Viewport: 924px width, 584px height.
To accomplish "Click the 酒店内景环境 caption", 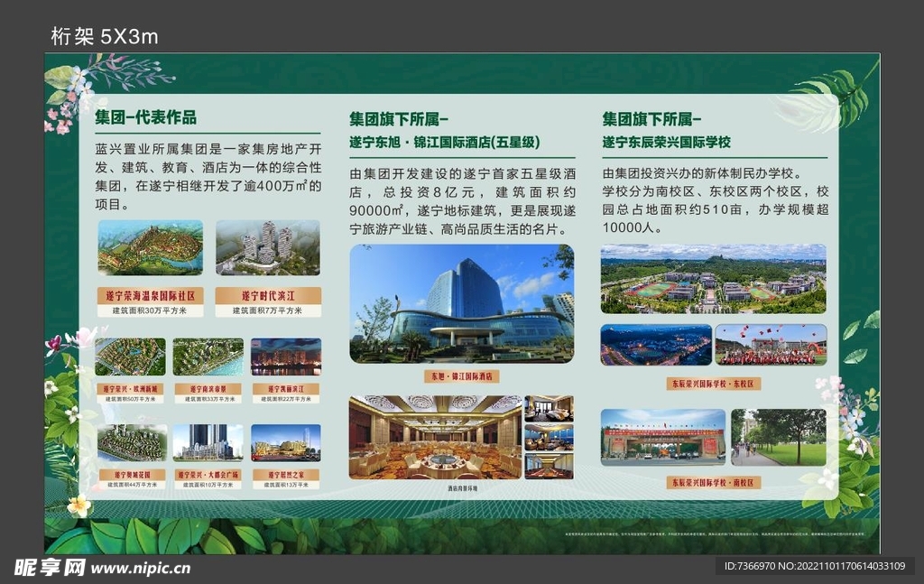I will pyautogui.click(x=462, y=488).
